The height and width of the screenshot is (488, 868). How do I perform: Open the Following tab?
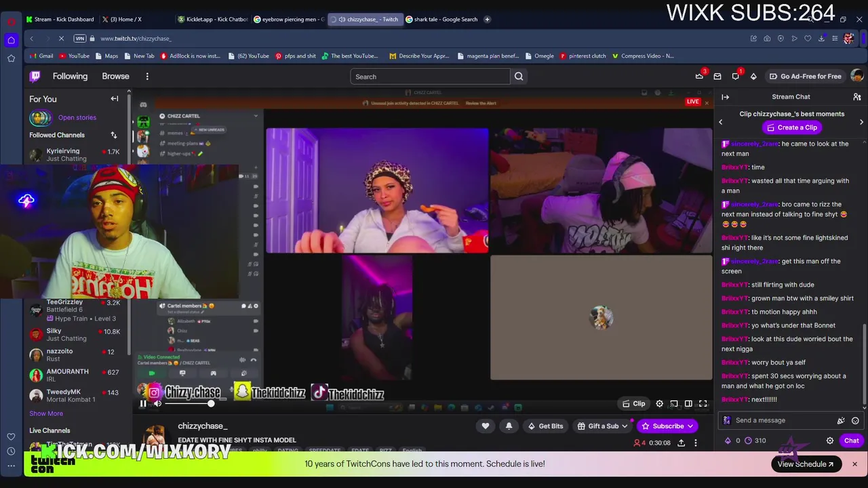click(x=70, y=76)
